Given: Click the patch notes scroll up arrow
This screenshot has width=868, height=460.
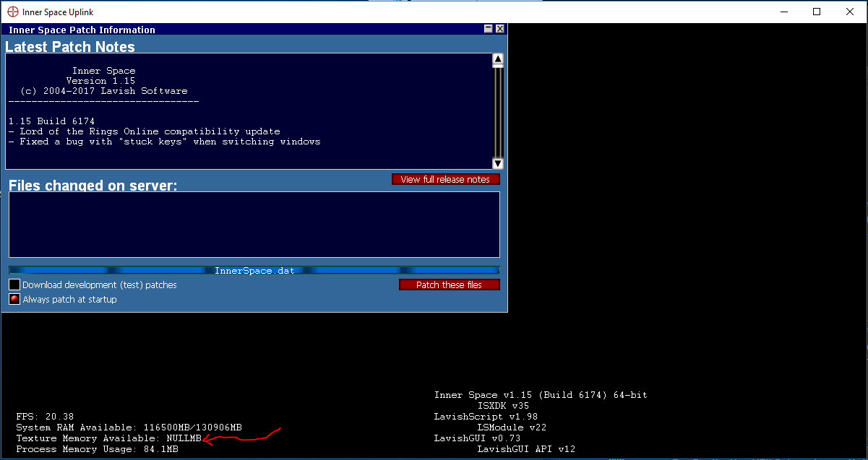Looking at the screenshot, I should pyautogui.click(x=497, y=60).
